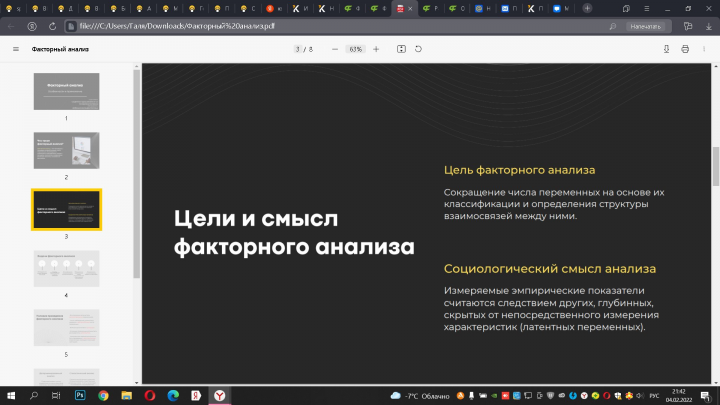The image size is (720, 405).
Task: Open the Windows Start menu
Action: click(x=11, y=395)
